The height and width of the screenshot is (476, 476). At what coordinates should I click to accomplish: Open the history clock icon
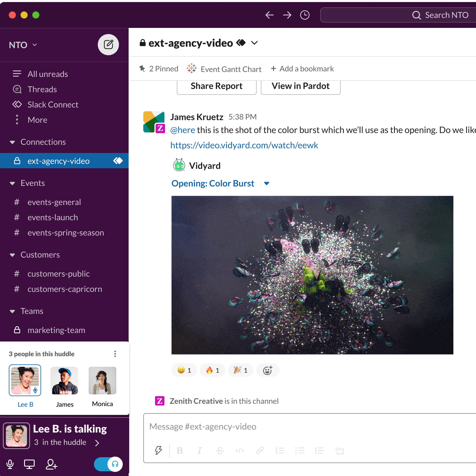click(305, 15)
